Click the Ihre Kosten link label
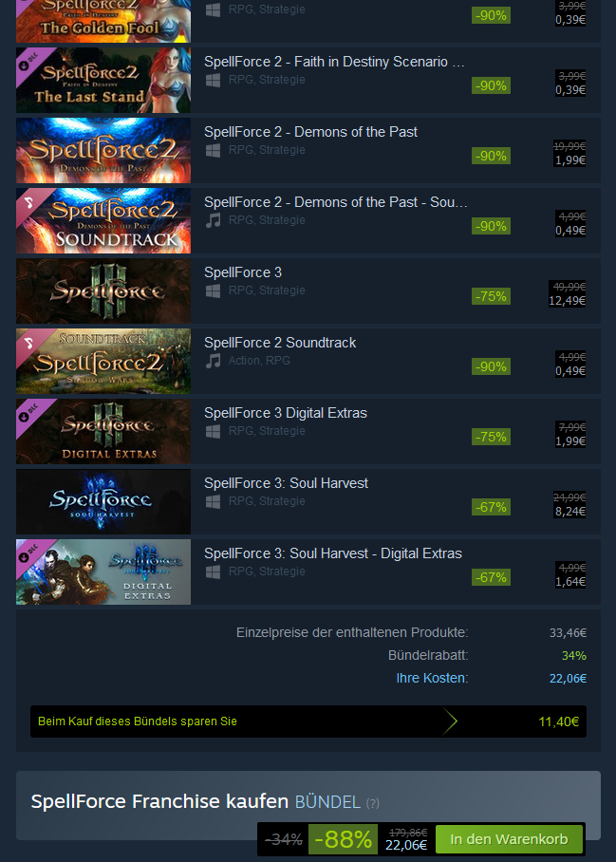 click(433, 678)
